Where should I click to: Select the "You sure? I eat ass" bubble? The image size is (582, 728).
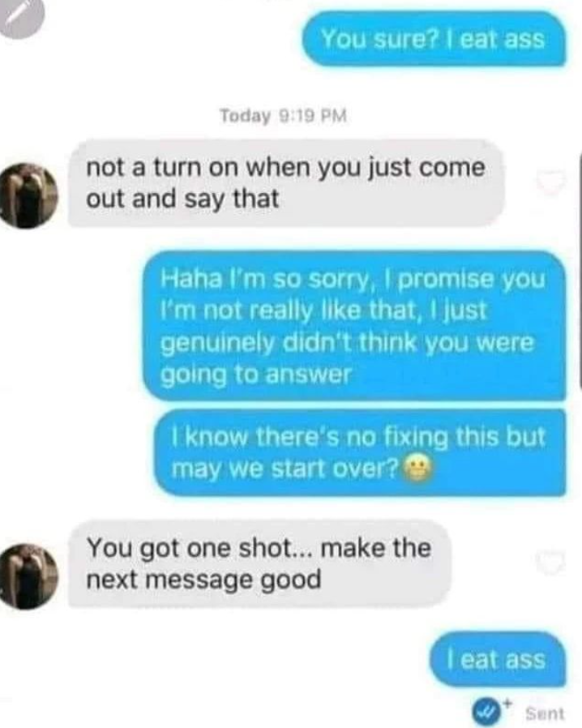pyautogui.click(x=434, y=39)
